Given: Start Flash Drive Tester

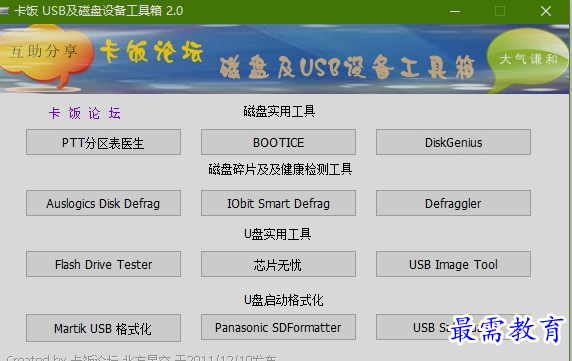Looking at the screenshot, I should [103, 264].
